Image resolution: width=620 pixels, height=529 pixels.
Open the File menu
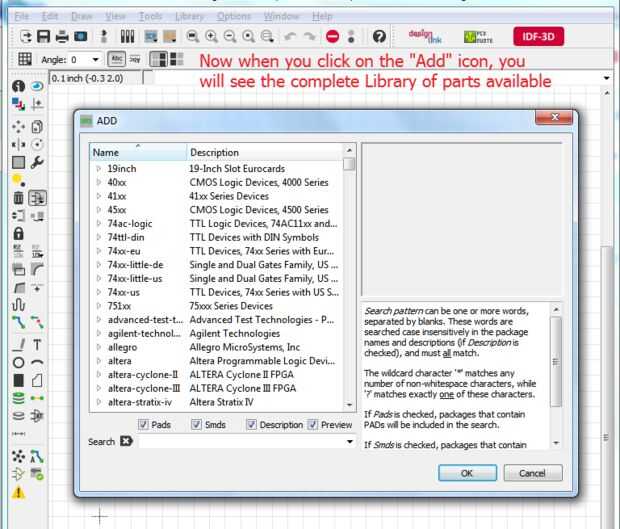tap(22, 17)
